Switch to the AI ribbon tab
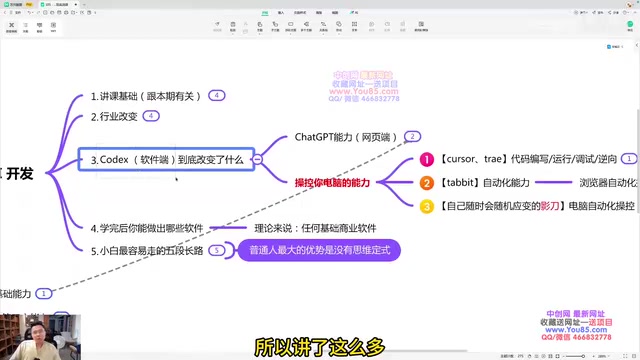Screen dimensions: 640x360 pyautogui.click(x=354, y=13)
